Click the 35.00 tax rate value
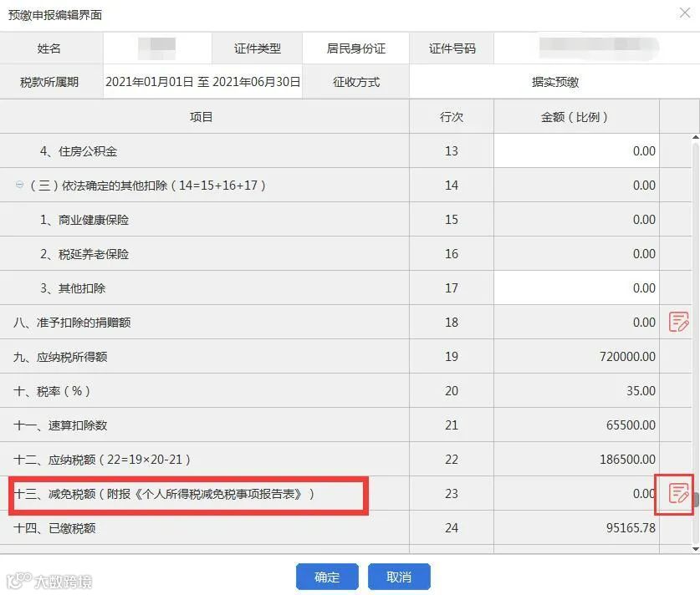Screen dimensions: 700x595 point(641,391)
